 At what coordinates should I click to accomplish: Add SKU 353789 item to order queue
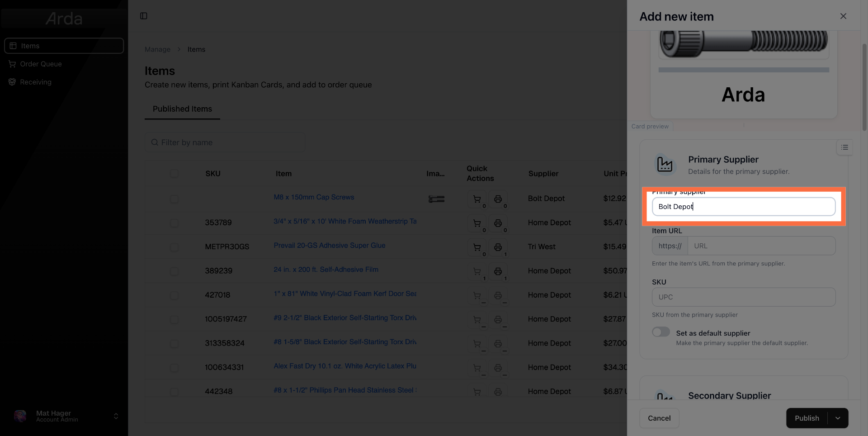point(477,223)
